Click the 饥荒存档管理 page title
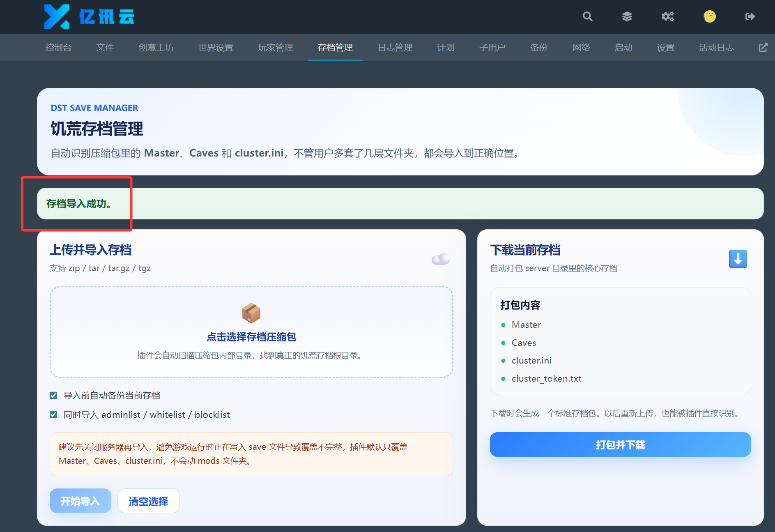The image size is (775, 532). [x=97, y=129]
